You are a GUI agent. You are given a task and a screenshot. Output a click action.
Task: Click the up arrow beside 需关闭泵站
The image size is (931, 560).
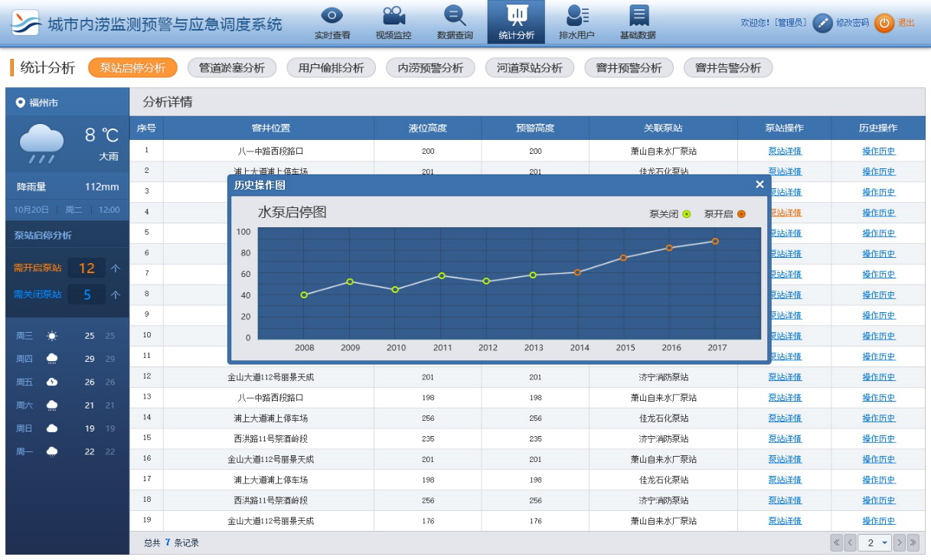pos(116,295)
